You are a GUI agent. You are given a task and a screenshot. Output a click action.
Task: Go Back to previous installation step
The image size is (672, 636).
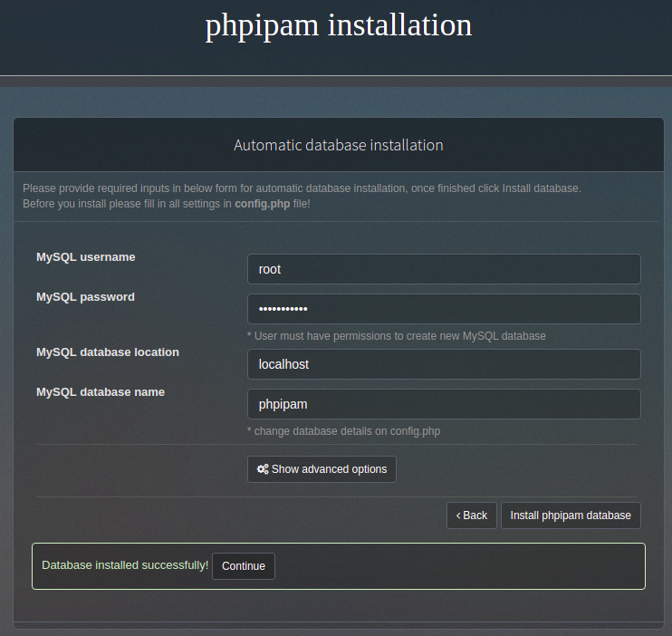click(x=472, y=516)
